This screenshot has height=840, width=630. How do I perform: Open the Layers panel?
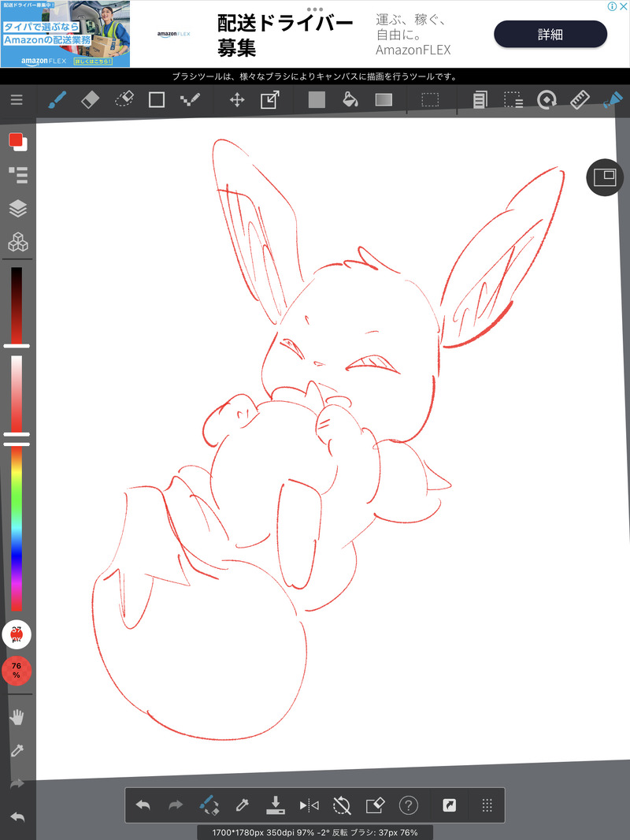[17, 208]
